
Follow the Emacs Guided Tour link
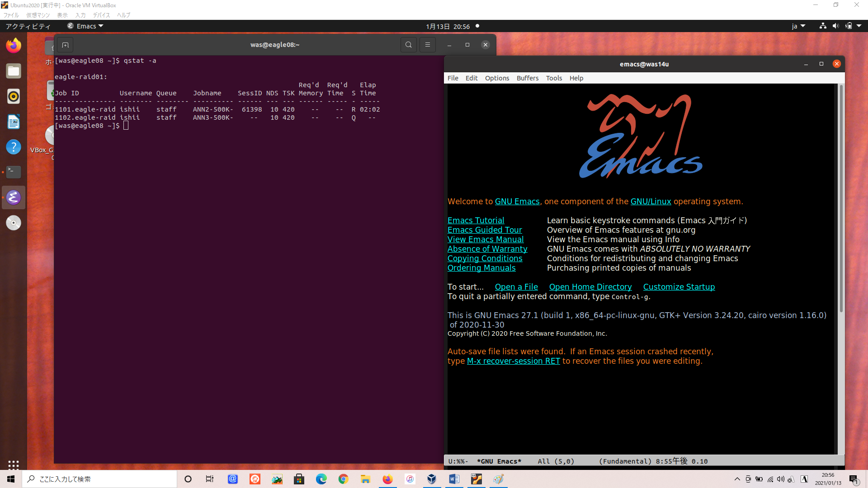click(x=485, y=230)
